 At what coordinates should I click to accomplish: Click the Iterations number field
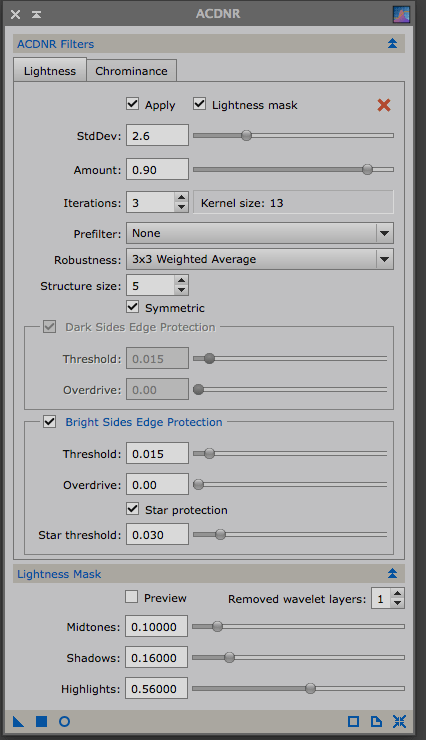tap(150, 203)
